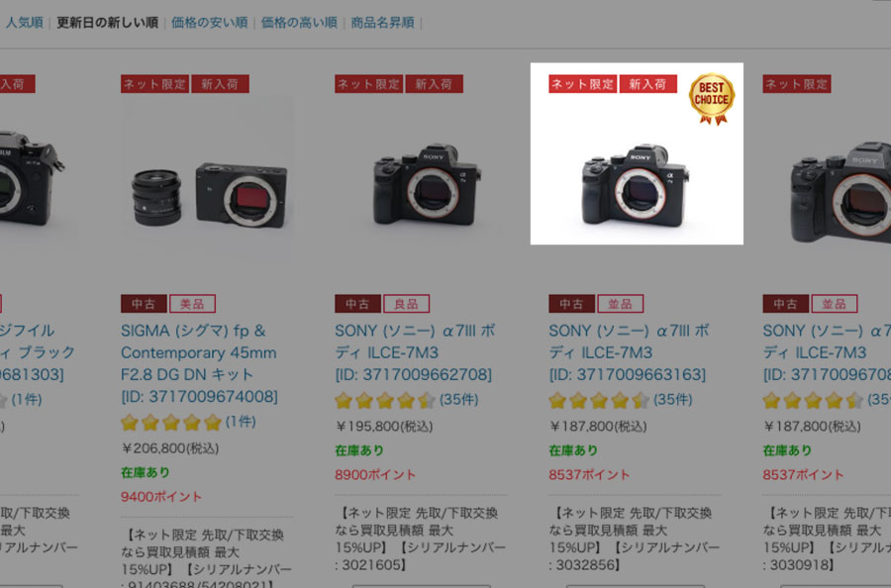Open the highlighted Sony α7III camera thumbnail
This screenshot has width=891, height=588.
(637, 154)
